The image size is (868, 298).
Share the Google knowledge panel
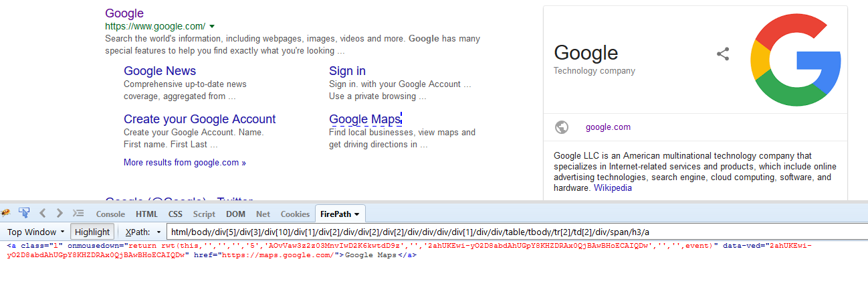[723, 54]
